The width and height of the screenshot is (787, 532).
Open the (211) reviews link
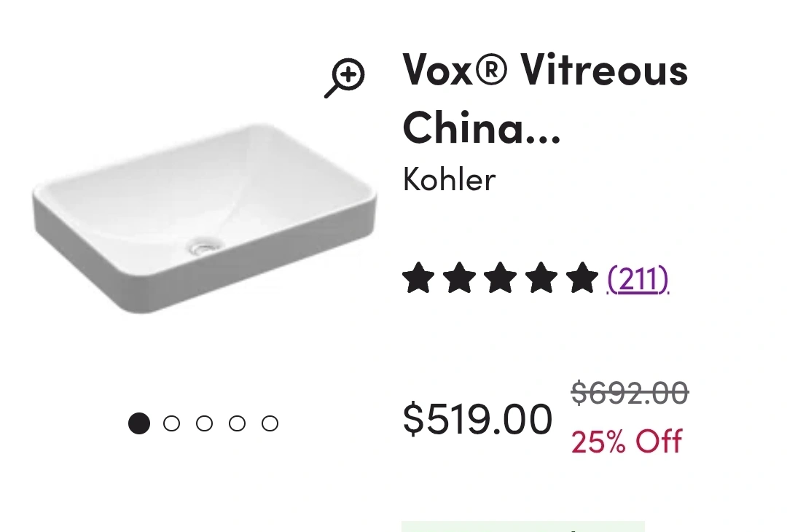638,279
